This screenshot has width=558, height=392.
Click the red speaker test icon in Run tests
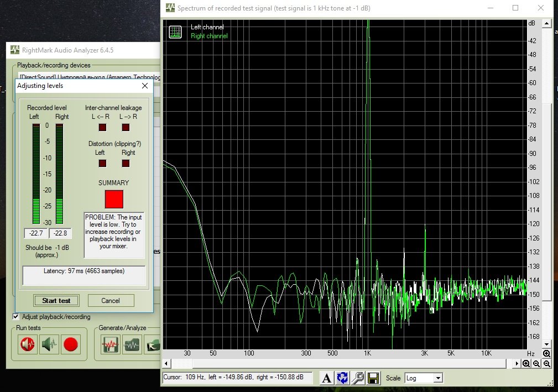[28, 344]
